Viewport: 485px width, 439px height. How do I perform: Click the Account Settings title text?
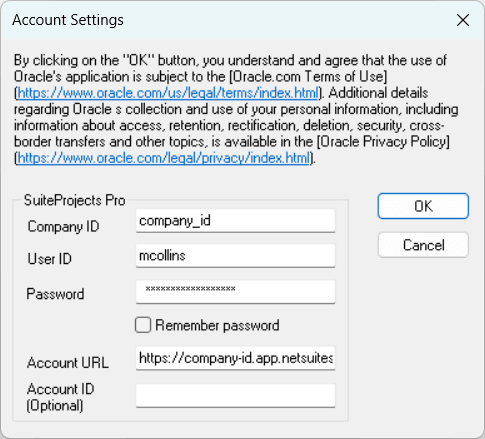68,20
